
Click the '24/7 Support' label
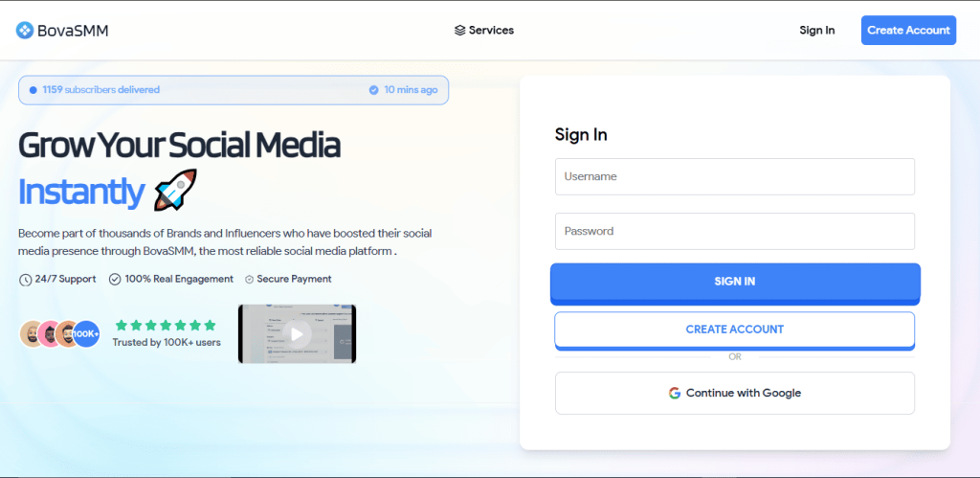tap(66, 279)
